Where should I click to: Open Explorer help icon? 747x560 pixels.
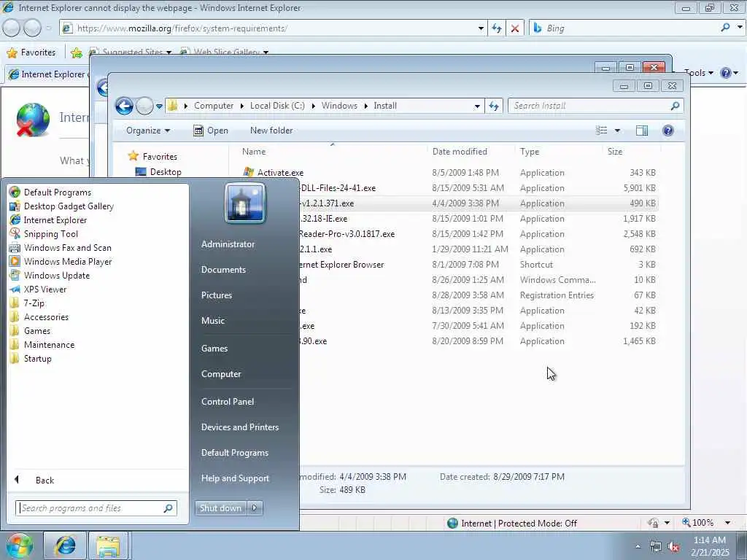(668, 131)
